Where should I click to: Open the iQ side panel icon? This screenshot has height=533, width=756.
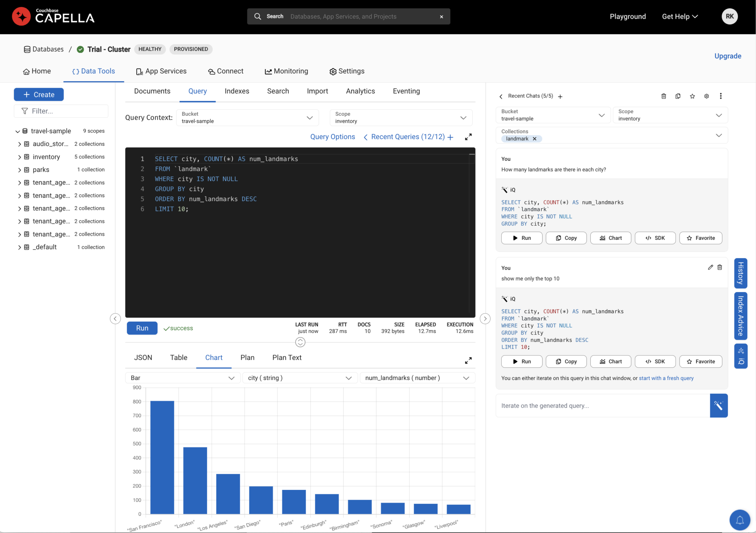(740, 356)
